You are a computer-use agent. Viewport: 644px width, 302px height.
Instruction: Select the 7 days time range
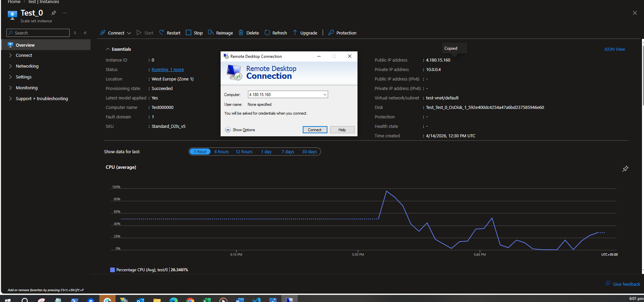click(x=288, y=152)
